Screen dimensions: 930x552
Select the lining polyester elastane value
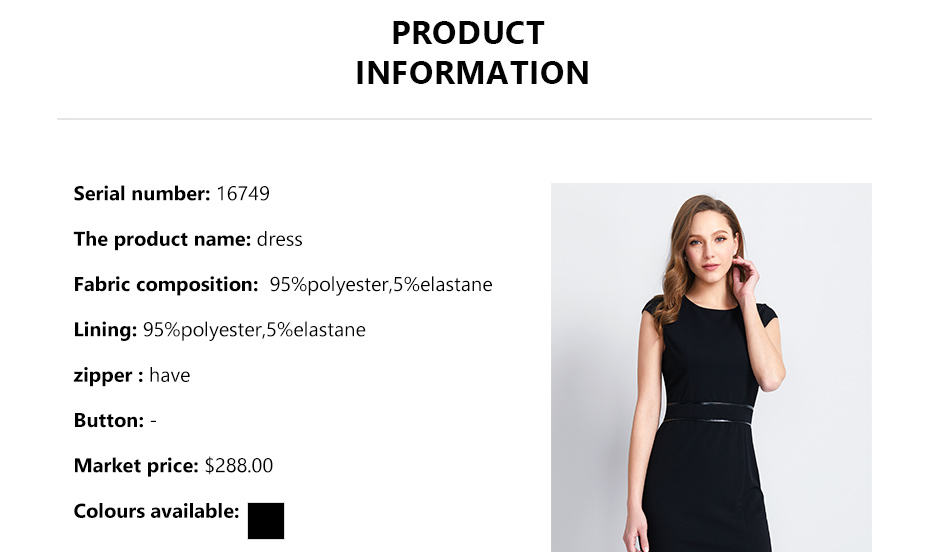click(254, 330)
